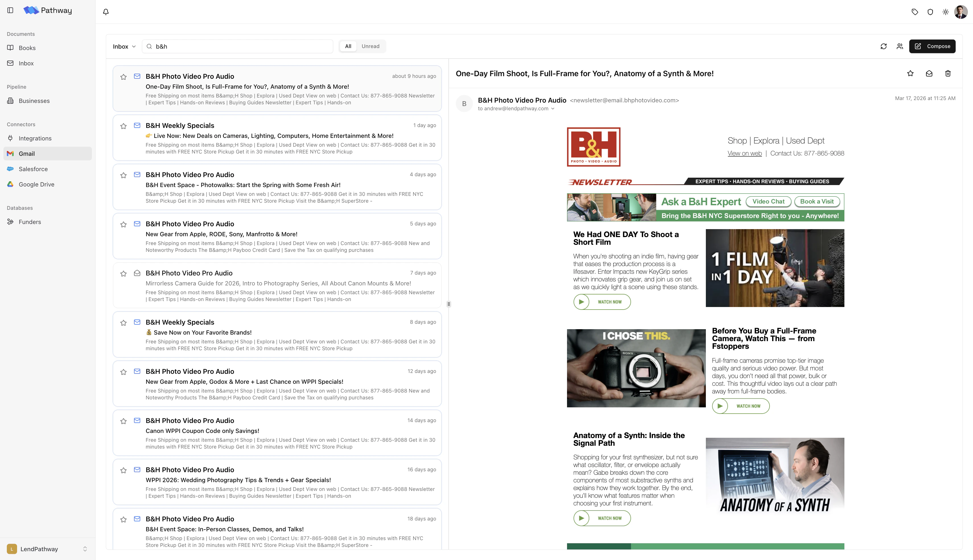Click the View on web link

tap(744, 153)
